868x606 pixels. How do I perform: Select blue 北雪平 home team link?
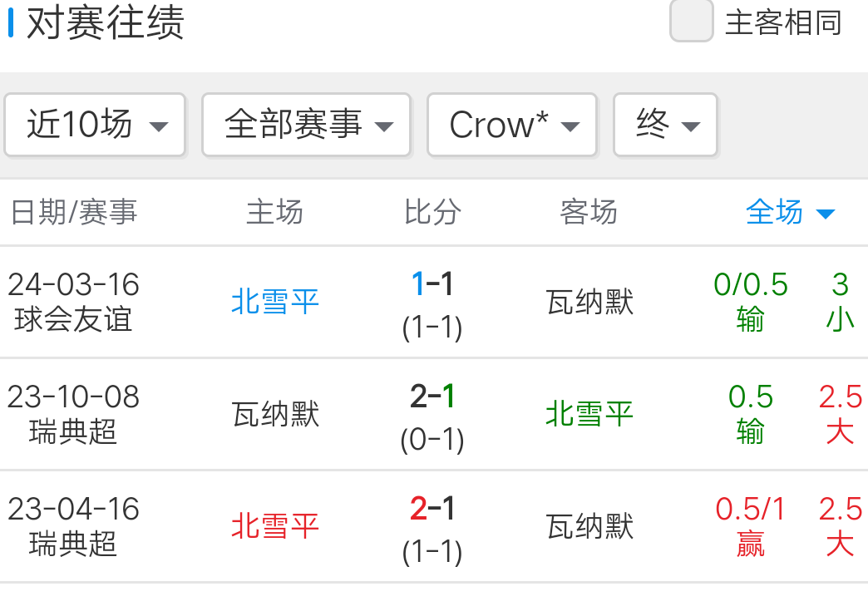tap(275, 302)
